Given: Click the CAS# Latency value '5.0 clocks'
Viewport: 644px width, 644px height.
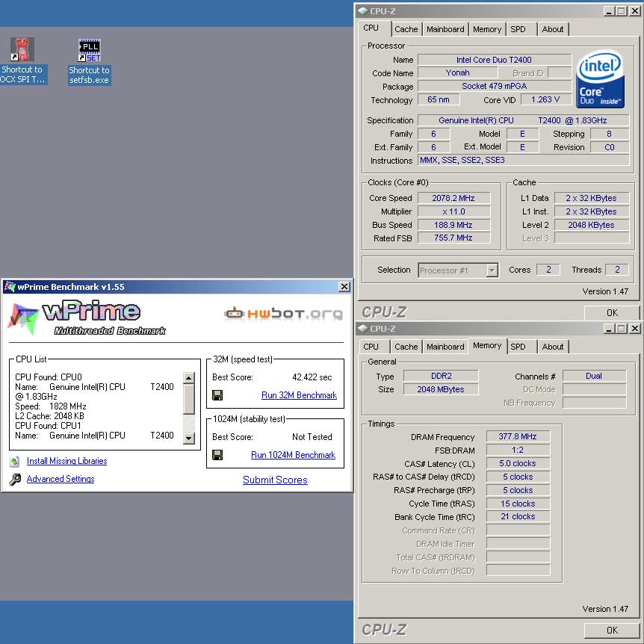Looking at the screenshot, I should pyautogui.click(x=518, y=464).
